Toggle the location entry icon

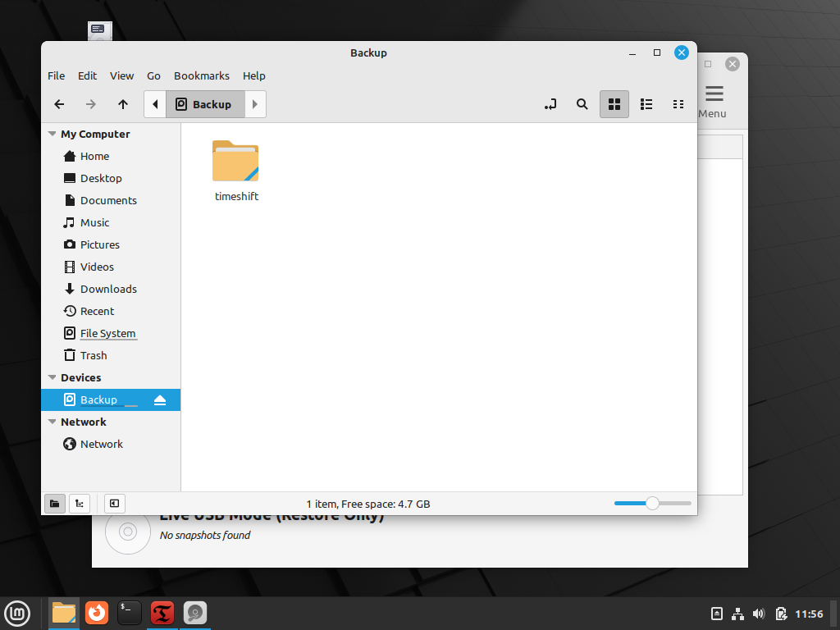tap(550, 104)
